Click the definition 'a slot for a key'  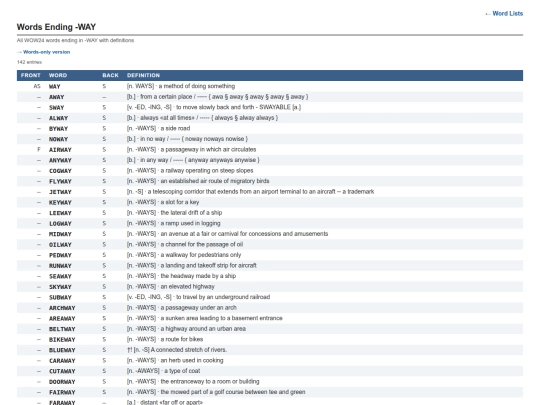180,202
